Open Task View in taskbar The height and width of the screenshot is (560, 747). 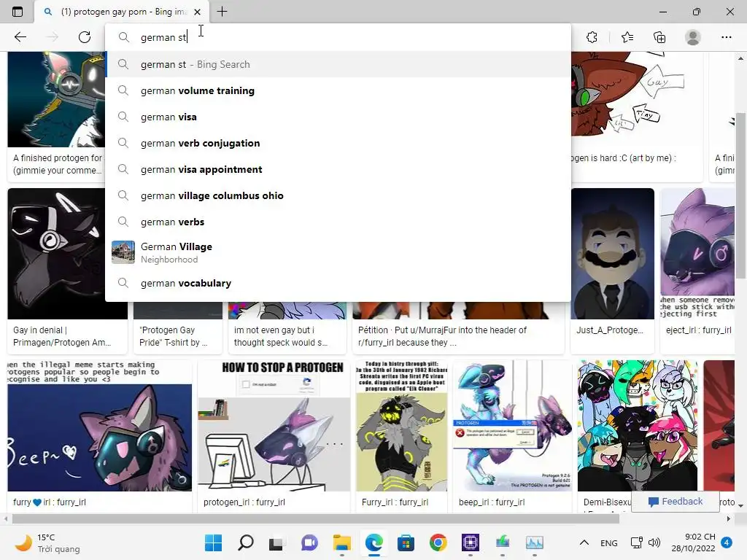276,542
